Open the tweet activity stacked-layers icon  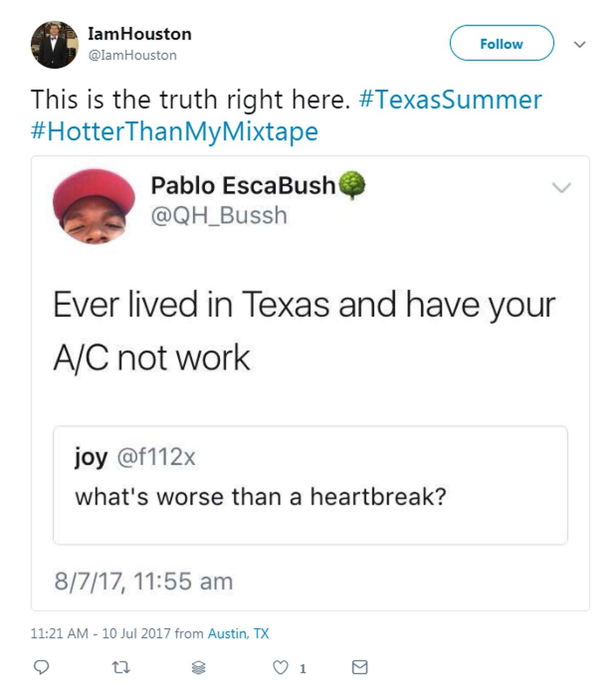click(x=198, y=667)
